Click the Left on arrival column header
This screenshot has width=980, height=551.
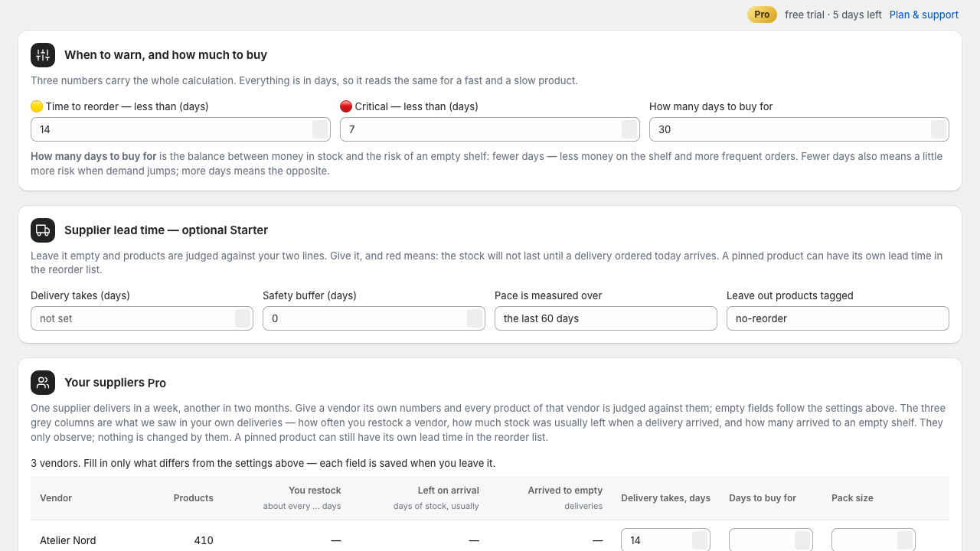point(448,491)
